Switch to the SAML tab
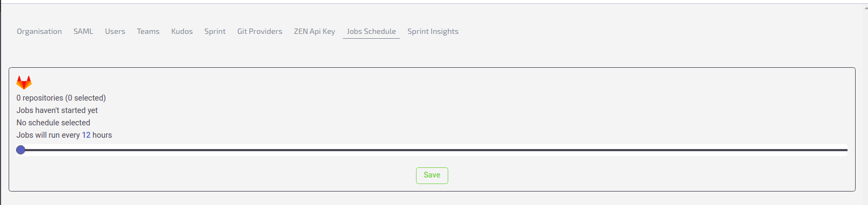 pos(83,31)
